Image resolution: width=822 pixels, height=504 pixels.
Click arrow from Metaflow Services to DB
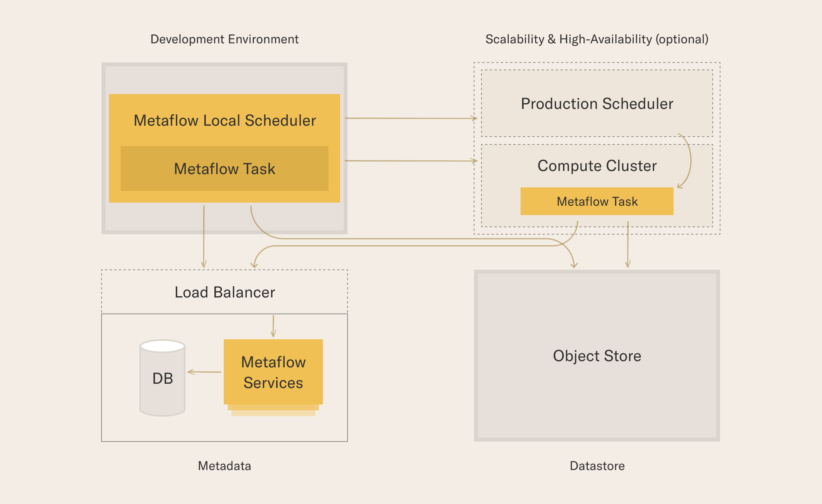pos(204,372)
